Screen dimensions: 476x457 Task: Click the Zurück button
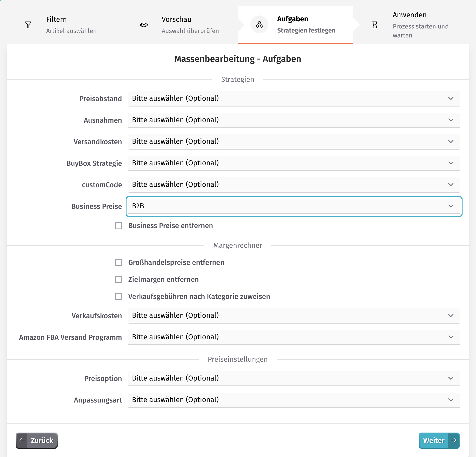click(x=37, y=440)
